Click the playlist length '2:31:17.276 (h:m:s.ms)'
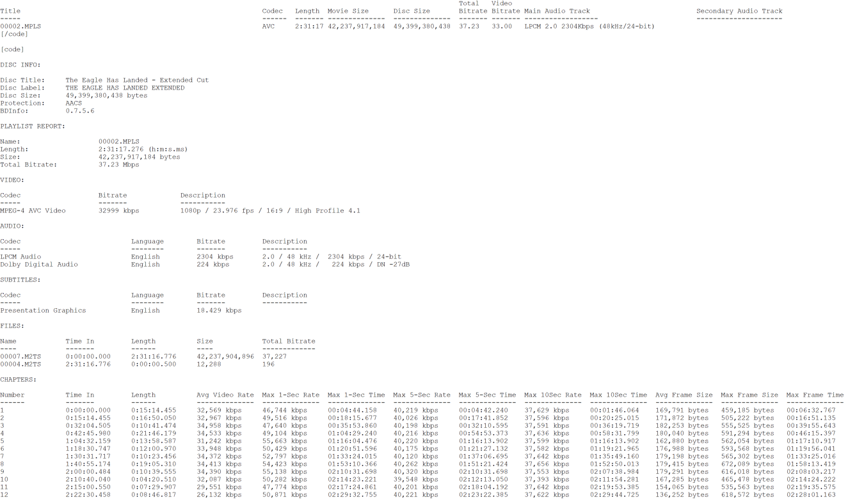 [x=143, y=149]
